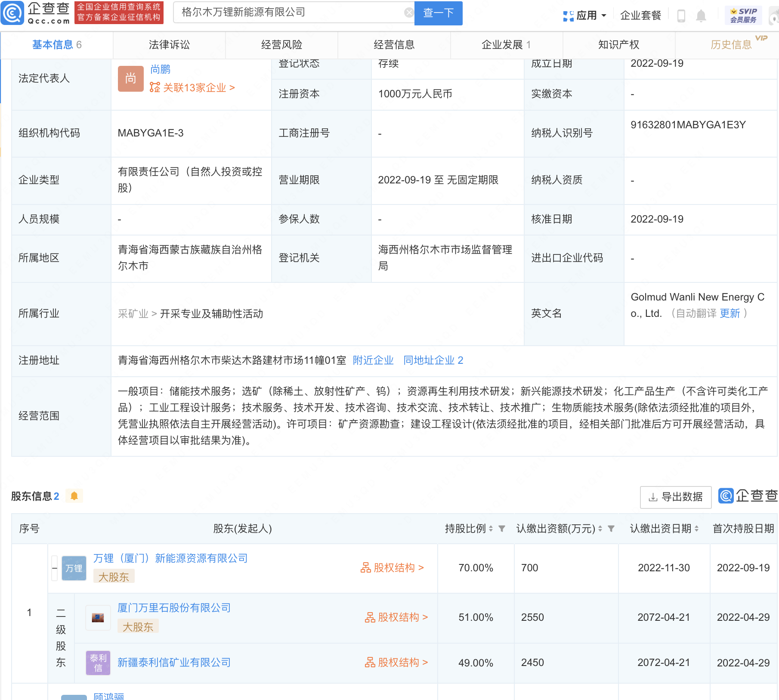This screenshot has height=700, width=779.
Task: Switch to 知识产权 tab
Action: tap(619, 45)
